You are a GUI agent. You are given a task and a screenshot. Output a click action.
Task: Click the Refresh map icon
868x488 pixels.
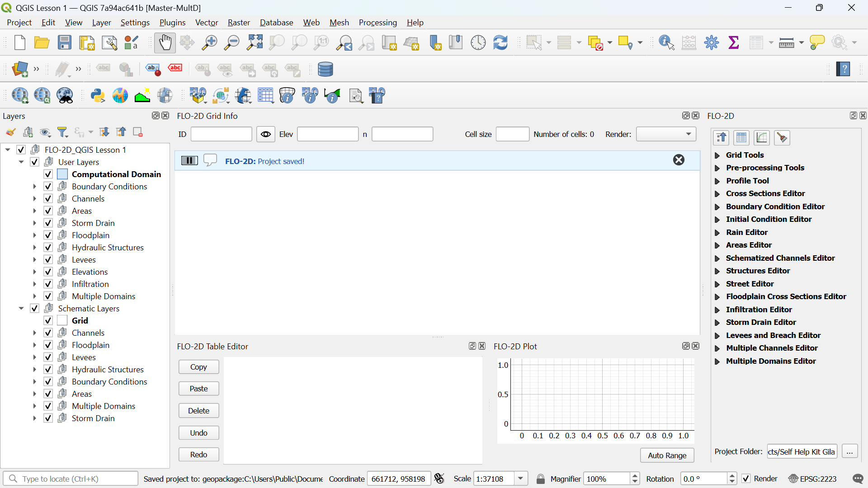point(500,43)
